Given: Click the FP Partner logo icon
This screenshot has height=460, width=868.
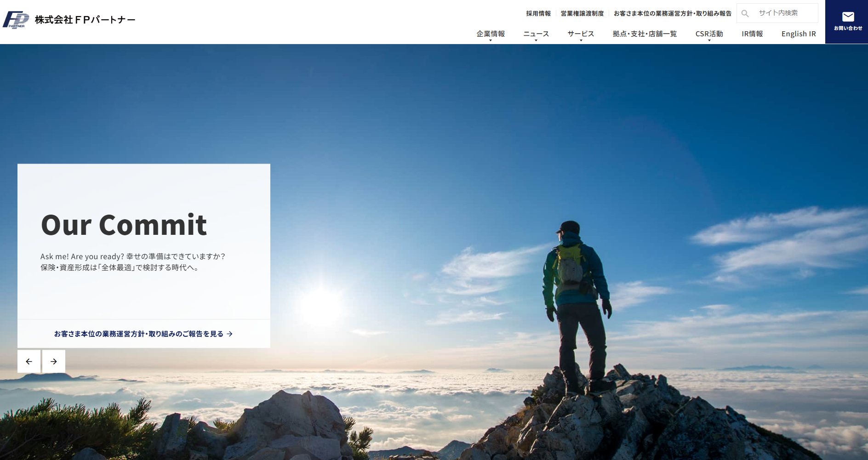Looking at the screenshot, I should pyautogui.click(x=16, y=20).
